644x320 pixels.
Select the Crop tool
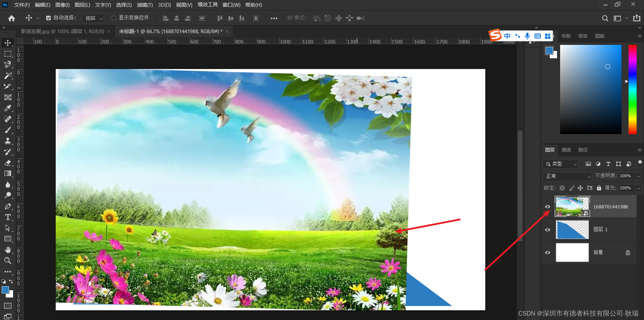[x=8, y=86]
